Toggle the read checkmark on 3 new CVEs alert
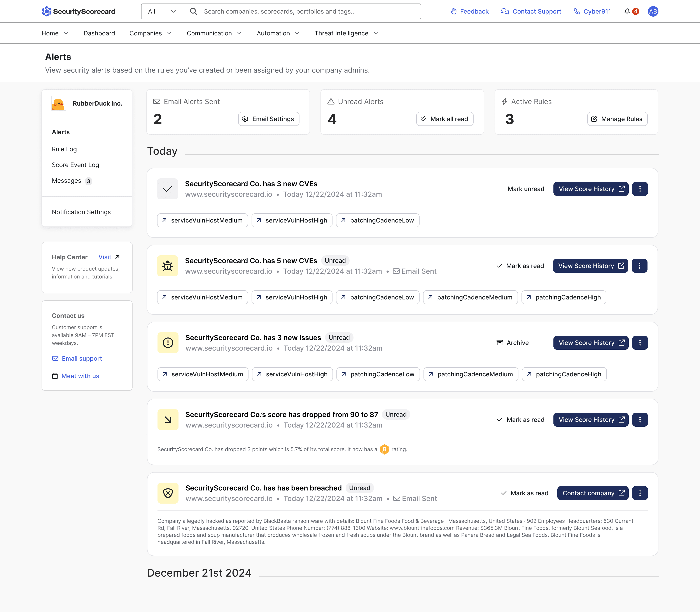The height and width of the screenshot is (612, 700). click(x=168, y=189)
